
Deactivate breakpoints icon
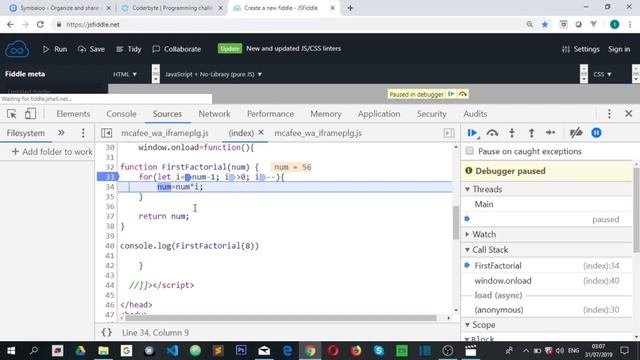pos(576,133)
